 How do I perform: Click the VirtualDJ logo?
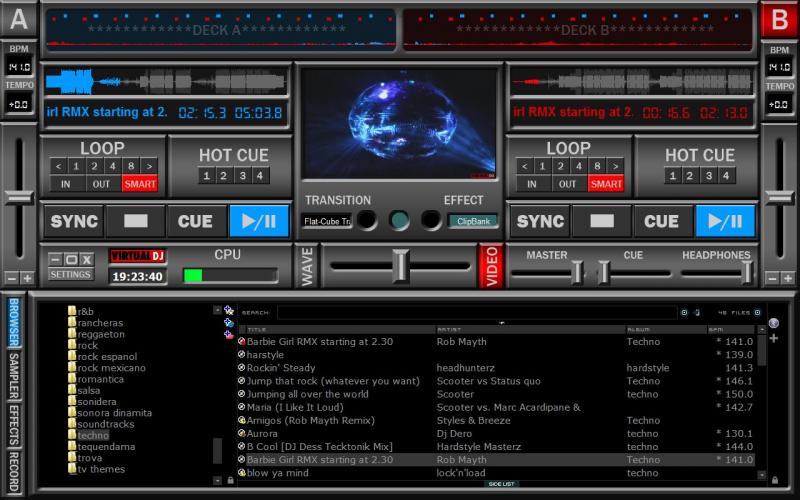tap(138, 256)
